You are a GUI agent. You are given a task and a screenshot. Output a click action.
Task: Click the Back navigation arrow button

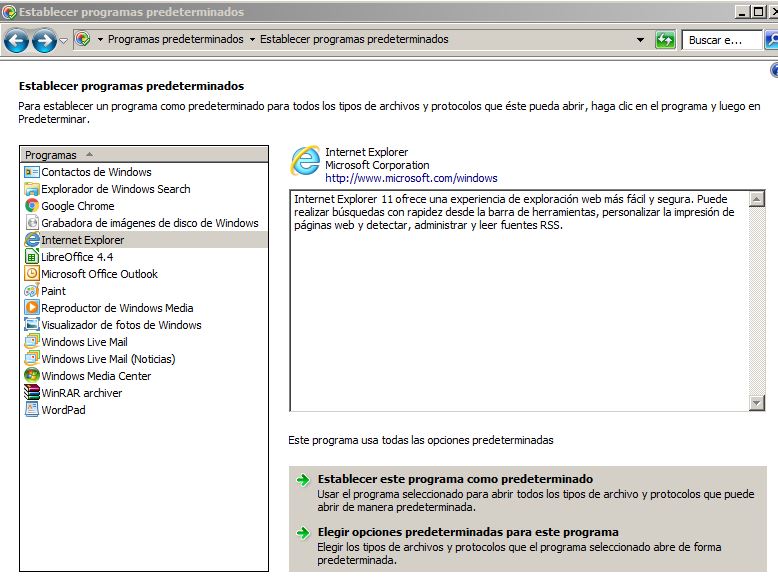[16, 40]
